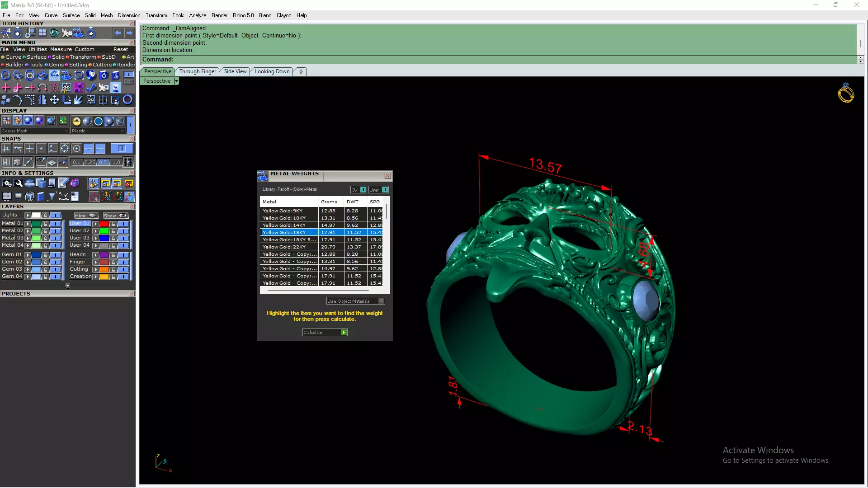The height and width of the screenshot is (488, 868).
Task: Click the gold sphere render material icon
Action: [76, 121]
